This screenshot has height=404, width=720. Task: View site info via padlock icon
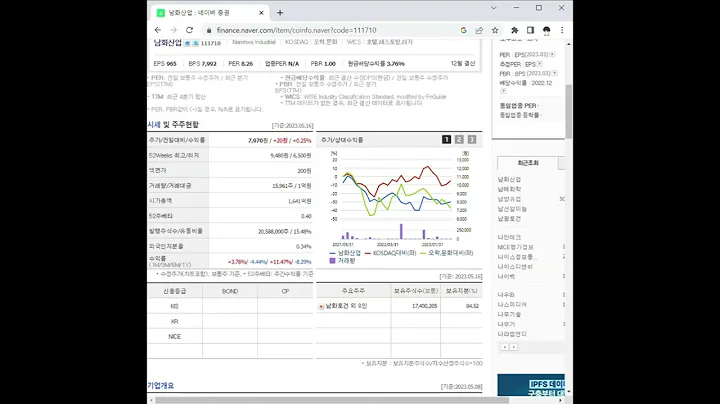(x=209, y=30)
